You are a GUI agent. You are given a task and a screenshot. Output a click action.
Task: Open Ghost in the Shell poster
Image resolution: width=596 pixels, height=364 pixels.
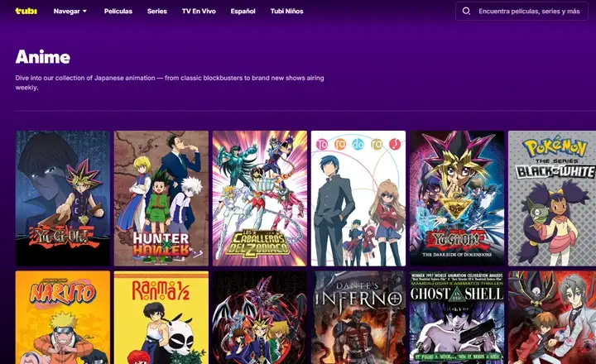[457, 318]
